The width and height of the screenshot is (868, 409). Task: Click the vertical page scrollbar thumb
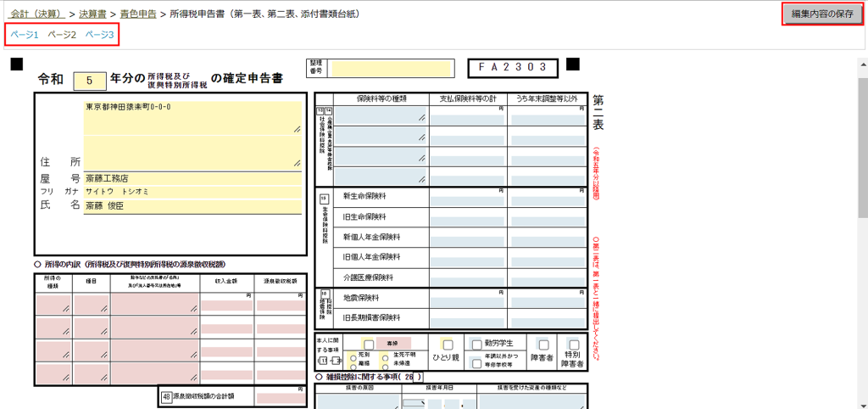coord(862,148)
